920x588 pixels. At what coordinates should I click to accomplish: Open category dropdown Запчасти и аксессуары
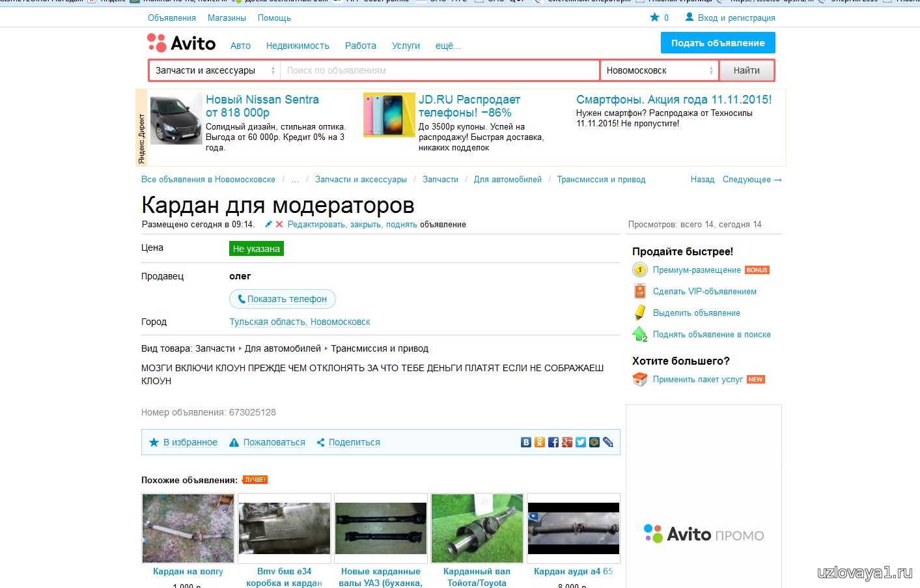215,70
